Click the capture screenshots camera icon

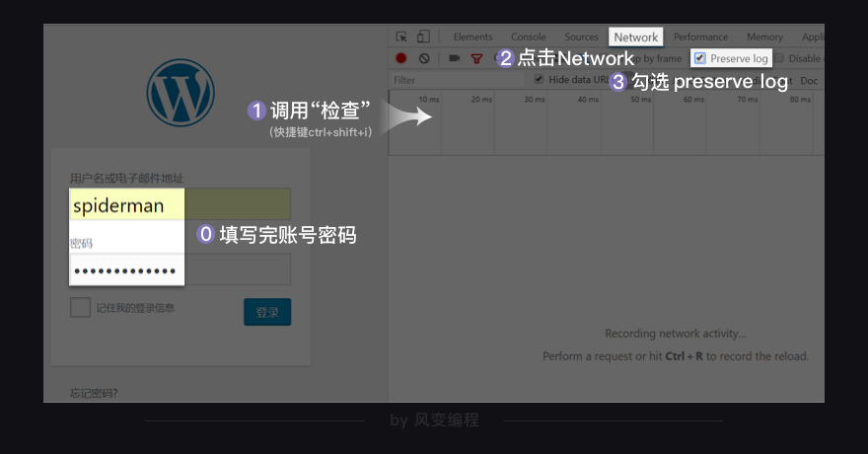[x=455, y=58]
